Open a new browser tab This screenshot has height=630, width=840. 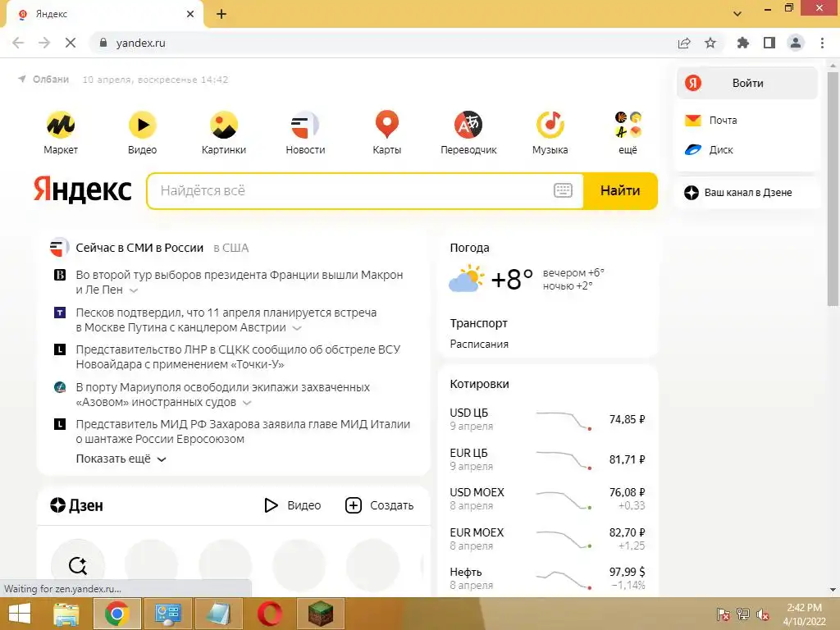(x=221, y=14)
